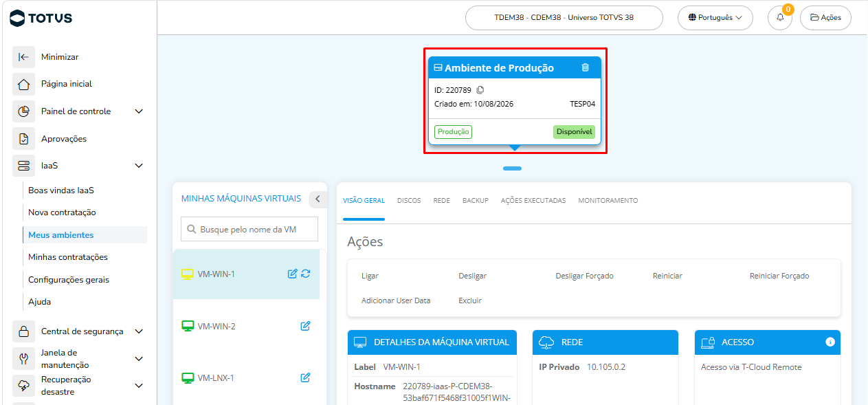Expand Recuperação desastre chevron

(x=139, y=386)
